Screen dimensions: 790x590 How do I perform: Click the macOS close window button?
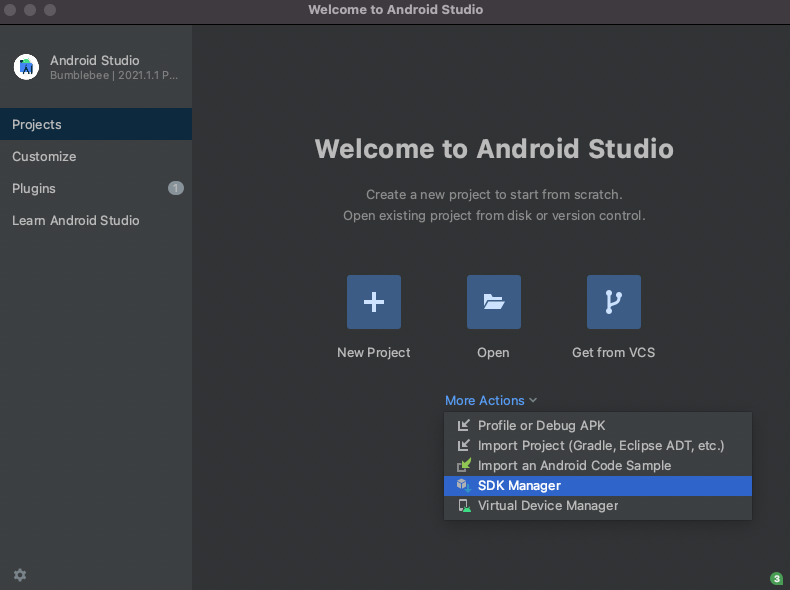click(10, 10)
